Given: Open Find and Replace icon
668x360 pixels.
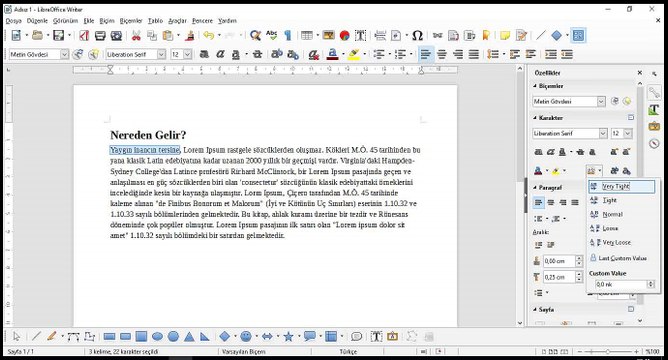Looking at the screenshot, I should (255, 35).
